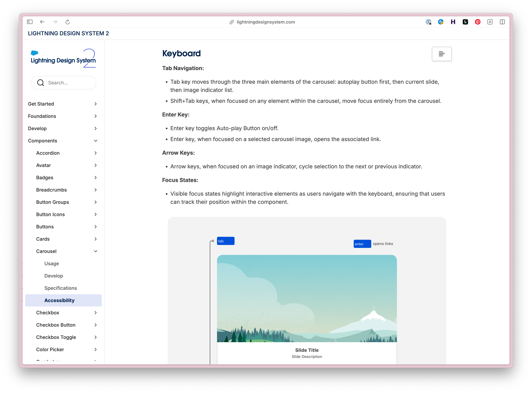
Task: Click the Slide Title text
Action: (x=307, y=350)
